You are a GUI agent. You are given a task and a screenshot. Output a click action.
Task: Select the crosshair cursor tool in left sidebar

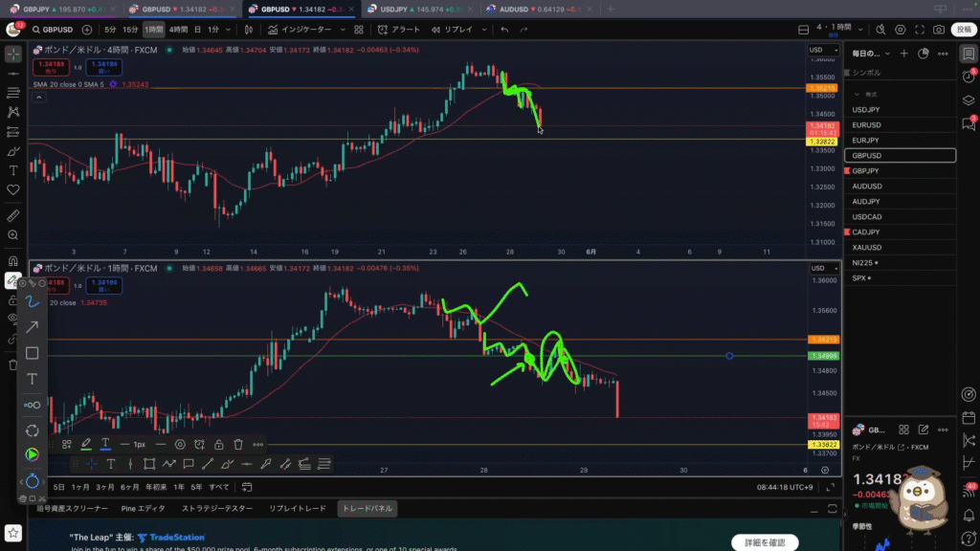click(x=13, y=55)
